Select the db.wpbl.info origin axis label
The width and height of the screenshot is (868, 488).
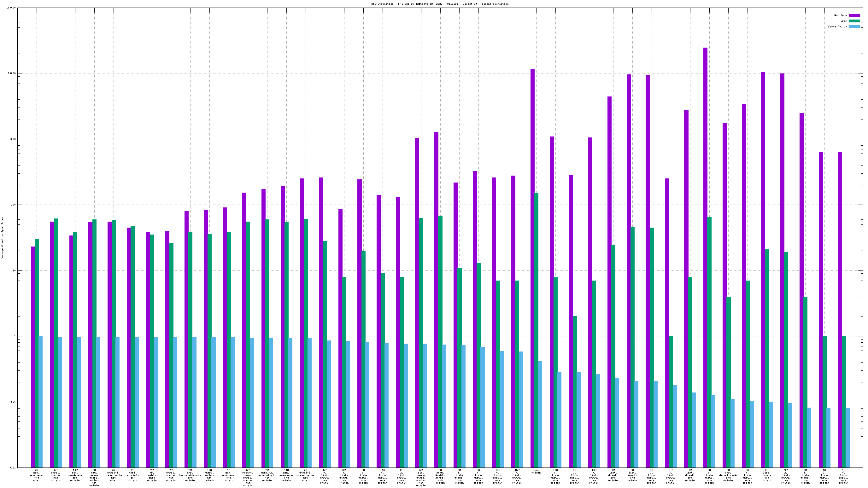point(152,475)
